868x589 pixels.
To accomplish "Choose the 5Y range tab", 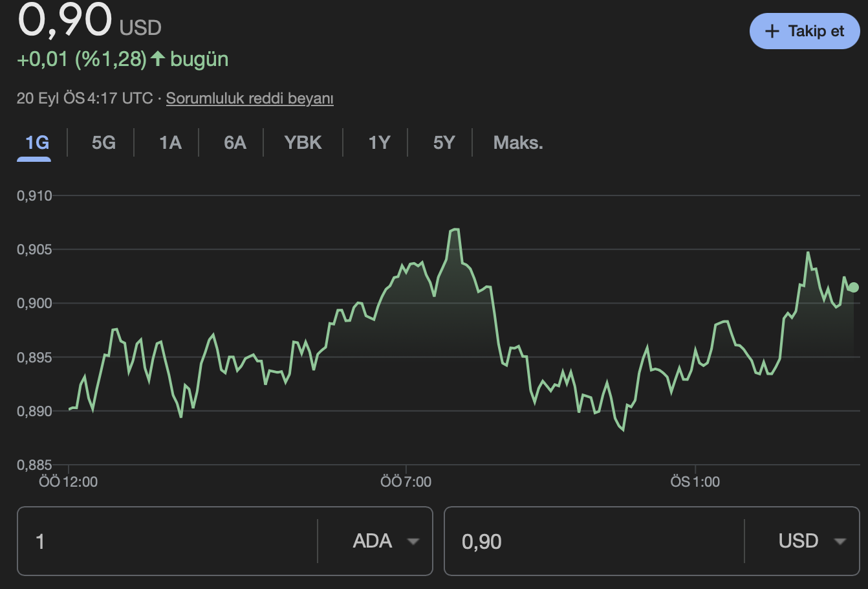I will click(x=444, y=142).
